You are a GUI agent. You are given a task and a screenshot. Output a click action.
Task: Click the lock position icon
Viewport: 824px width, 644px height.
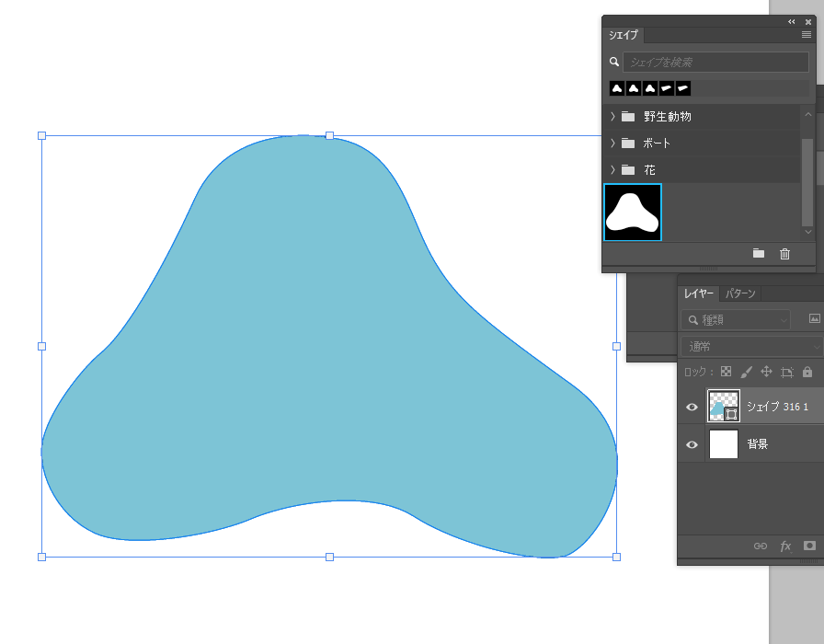(766, 372)
